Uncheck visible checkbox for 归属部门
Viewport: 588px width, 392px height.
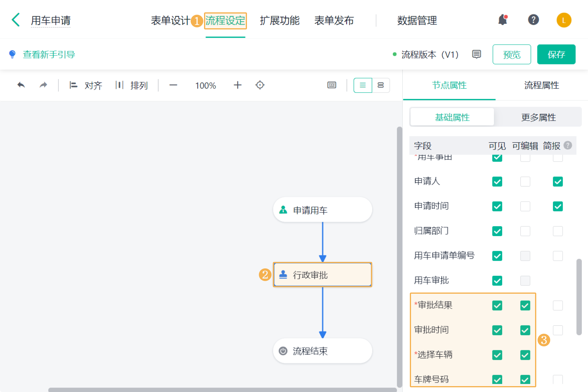click(497, 231)
